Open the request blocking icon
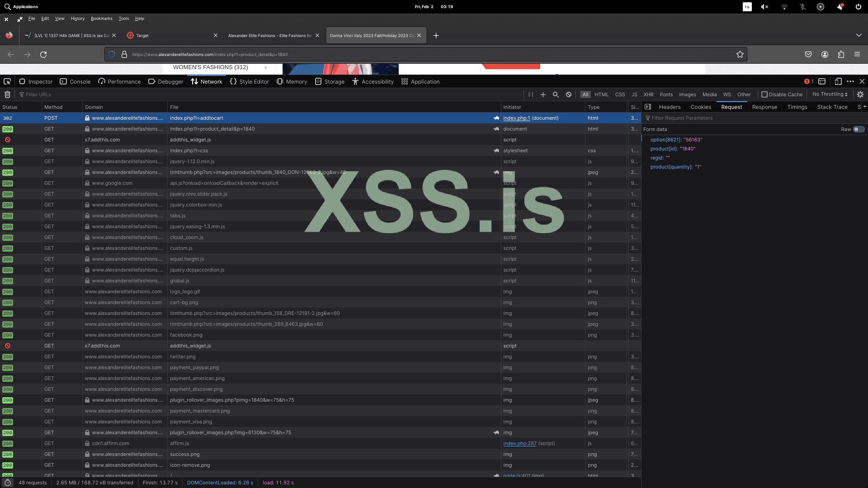 pos(569,94)
